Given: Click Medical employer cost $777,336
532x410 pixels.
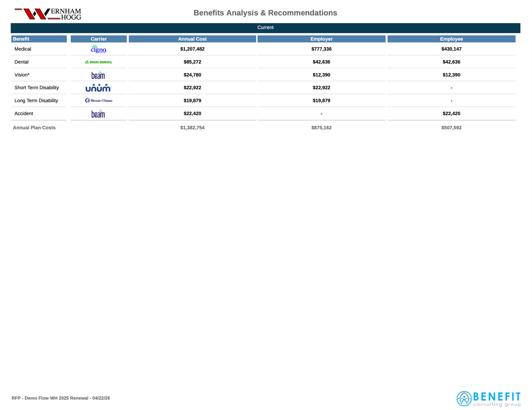Looking at the screenshot, I should click(322, 49).
